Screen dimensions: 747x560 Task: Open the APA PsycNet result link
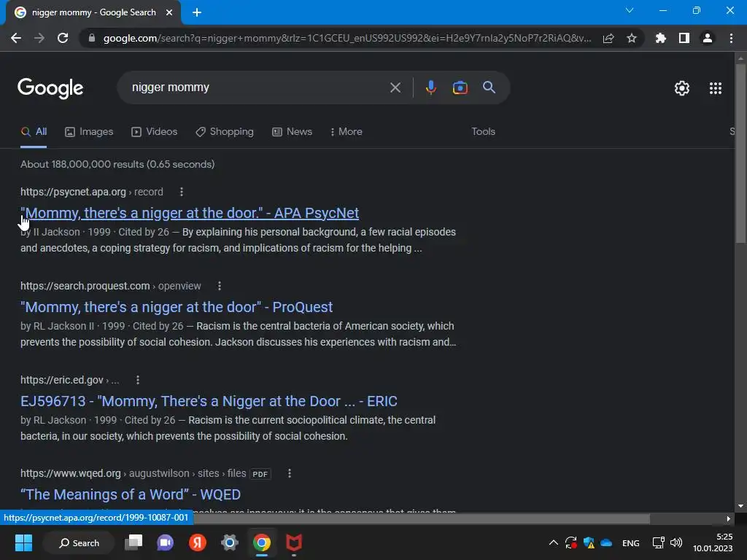[190, 213]
